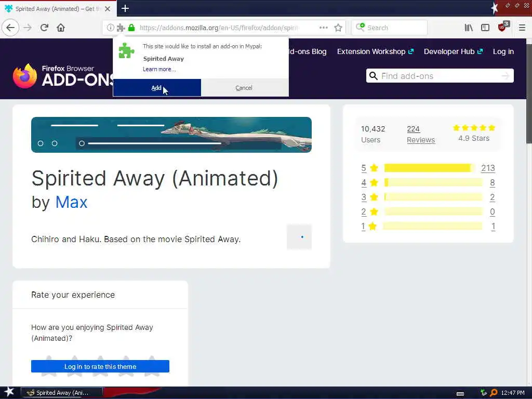Click Log in on the header
Image resolution: width=532 pixels, height=399 pixels.
pos(503,51)
